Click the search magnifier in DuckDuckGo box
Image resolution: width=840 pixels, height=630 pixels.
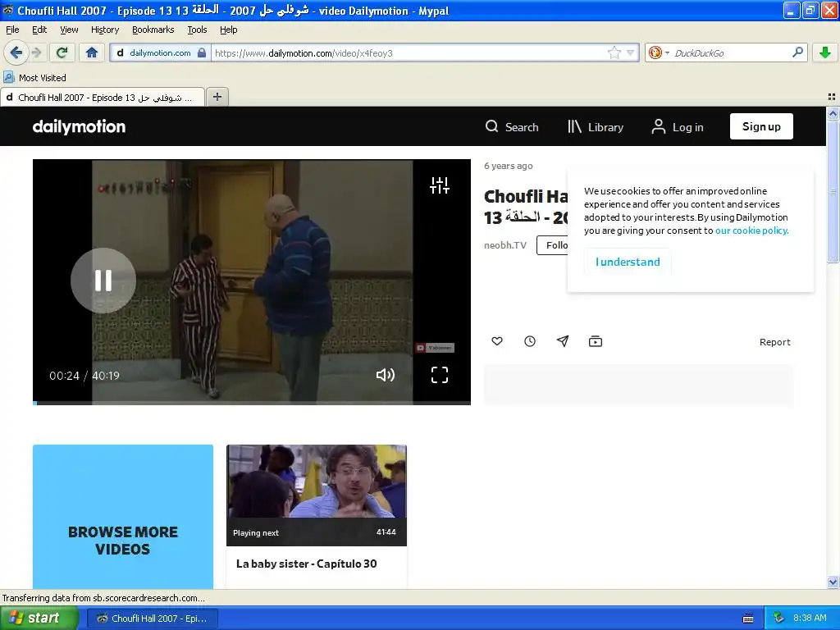point(797,52)
